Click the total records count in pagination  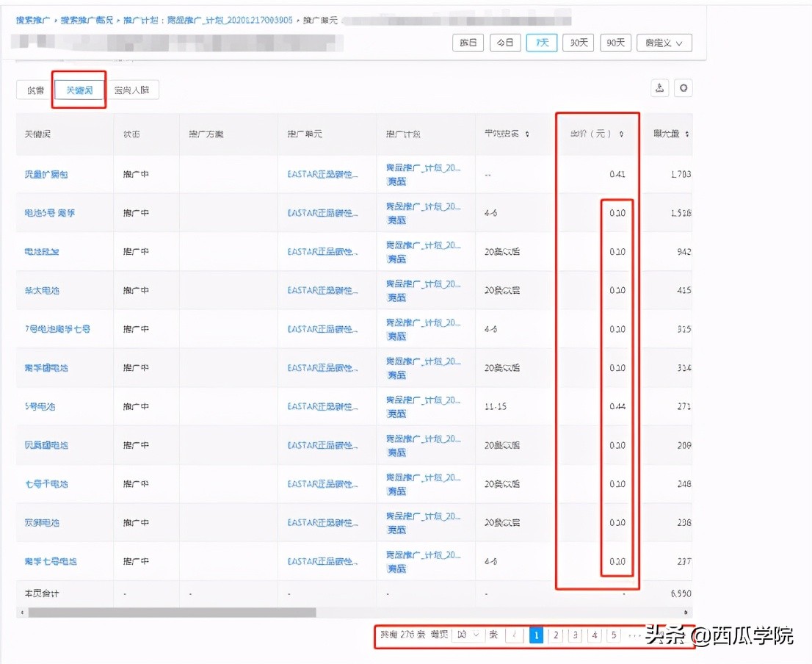[403, 635]
